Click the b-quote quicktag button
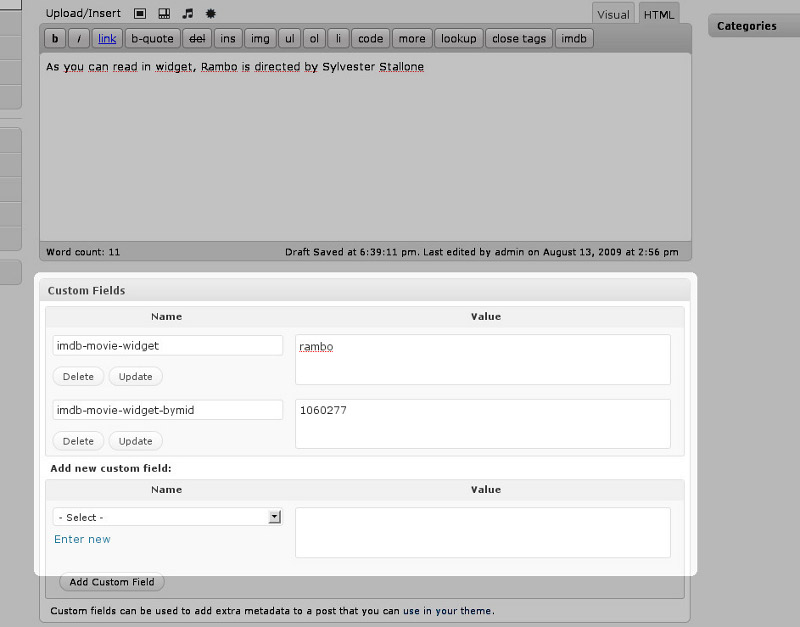Viewport: 800px width, 627px height. point(153,39)
